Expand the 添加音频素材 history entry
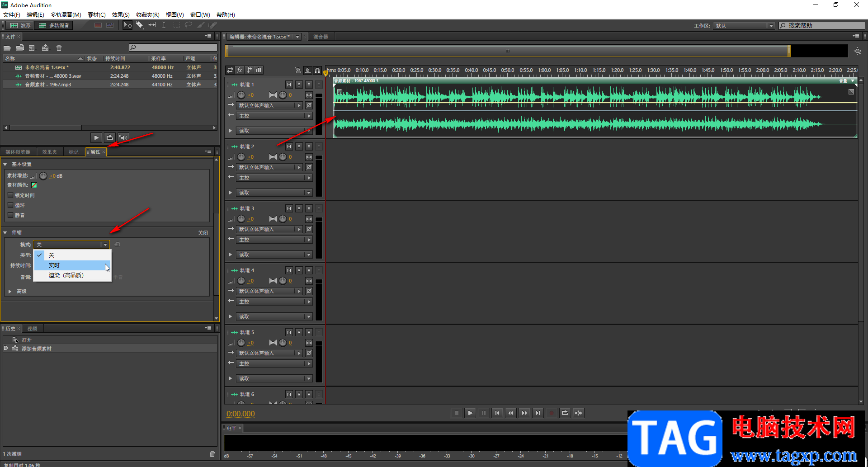The width and height of the screenshot is (868, 467). coord(6,349)
